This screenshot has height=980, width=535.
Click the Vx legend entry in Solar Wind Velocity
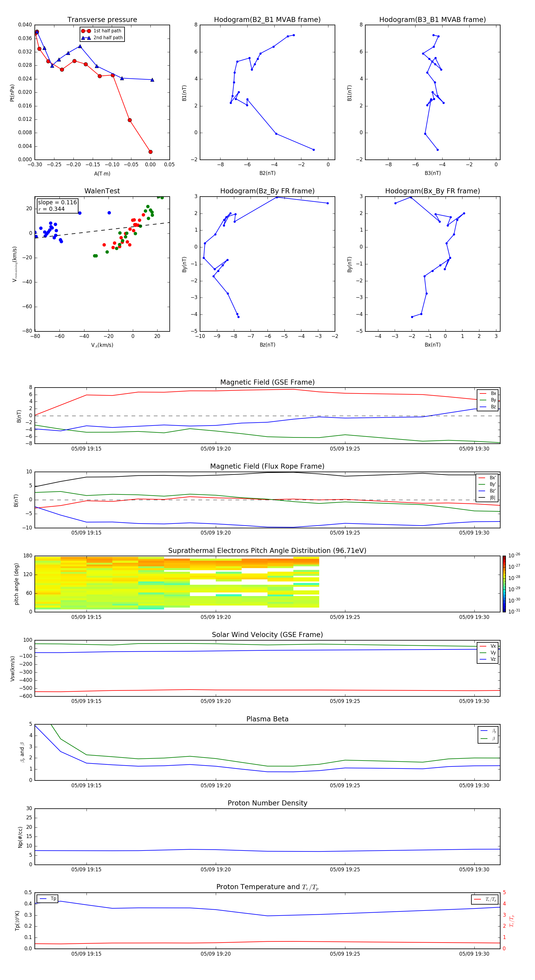[x=488, y=646]
